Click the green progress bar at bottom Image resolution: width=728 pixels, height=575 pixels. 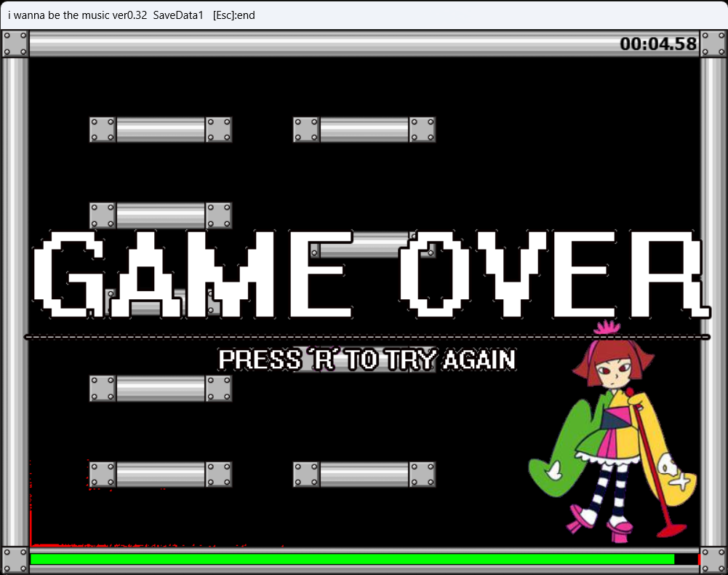[x=352, y=559]
